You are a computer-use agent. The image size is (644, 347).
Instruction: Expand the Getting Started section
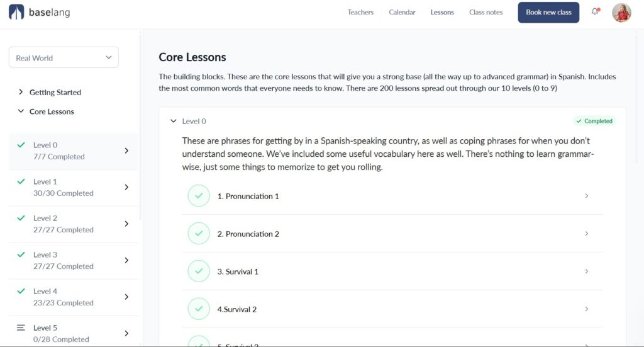tap(55, 92)
